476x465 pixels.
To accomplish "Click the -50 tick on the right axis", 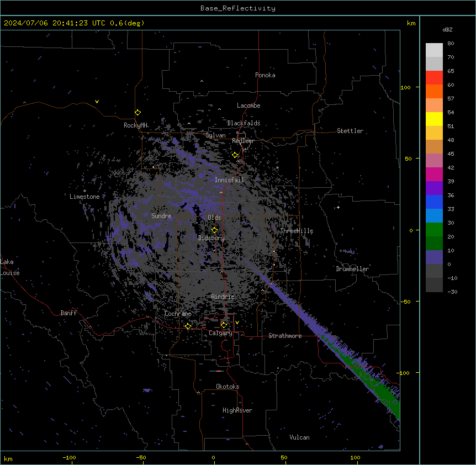I will (406, 302).
